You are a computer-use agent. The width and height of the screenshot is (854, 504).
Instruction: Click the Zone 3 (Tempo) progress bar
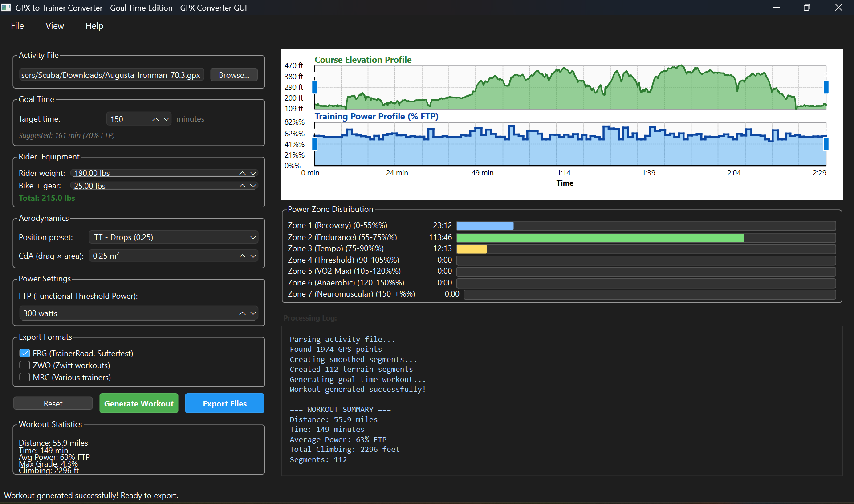point(646,249)
